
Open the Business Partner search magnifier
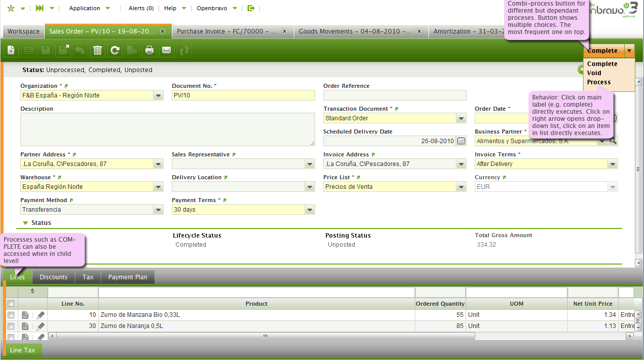613,141
